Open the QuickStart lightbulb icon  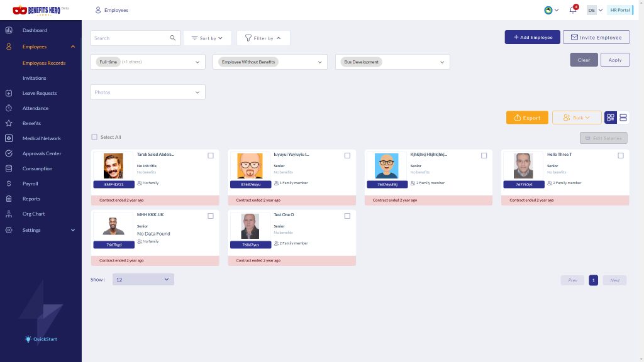pyautogui.click(x=28, y=339)
